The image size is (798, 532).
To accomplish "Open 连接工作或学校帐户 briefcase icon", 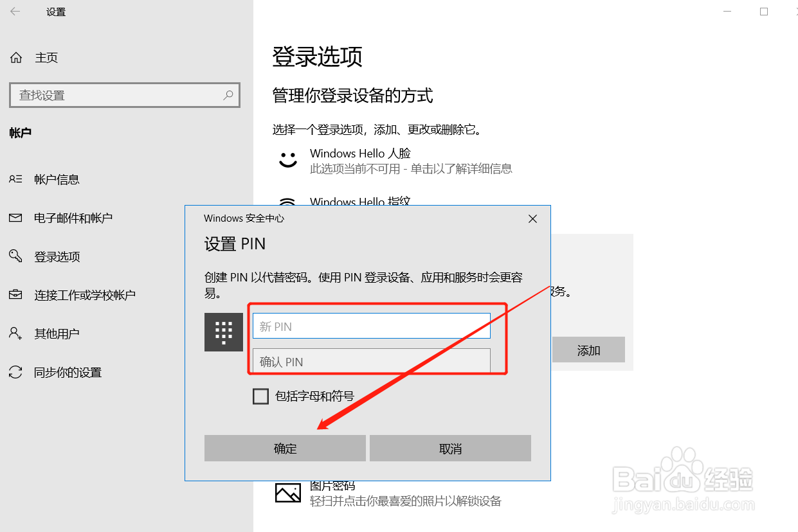I will click(x=16, y=295).
